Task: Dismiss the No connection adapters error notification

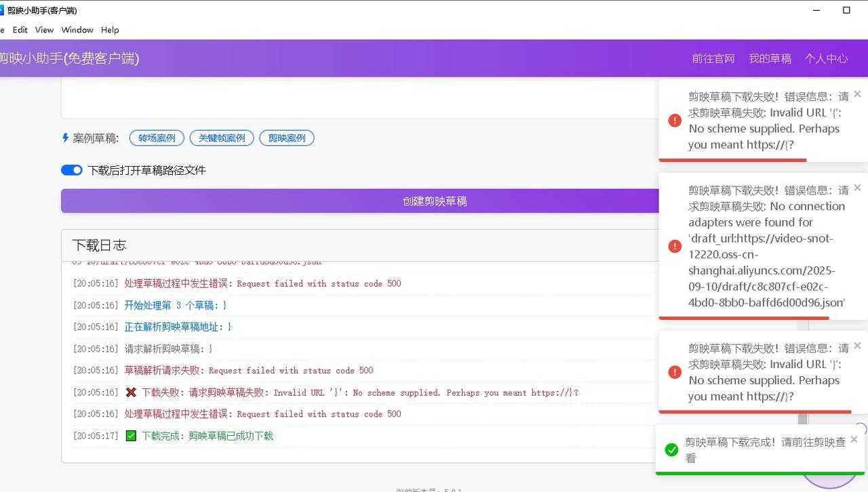Action: 857,188
